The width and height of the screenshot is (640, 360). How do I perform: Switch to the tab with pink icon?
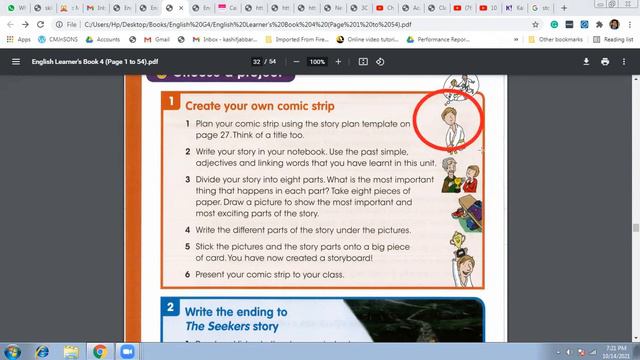pos(227,8)
